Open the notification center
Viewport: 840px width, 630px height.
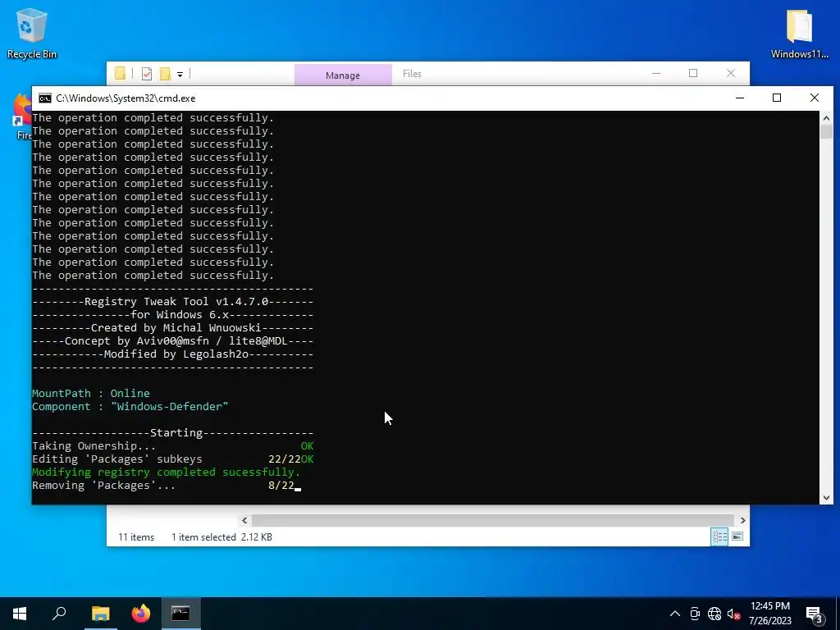point(814,614)
